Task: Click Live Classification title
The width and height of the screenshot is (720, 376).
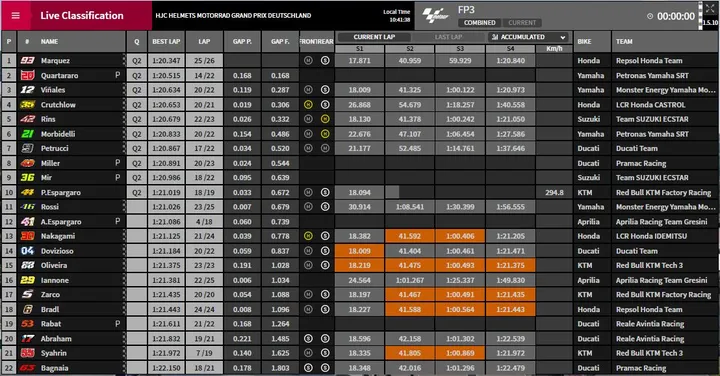Action: (x=82, y=16)
